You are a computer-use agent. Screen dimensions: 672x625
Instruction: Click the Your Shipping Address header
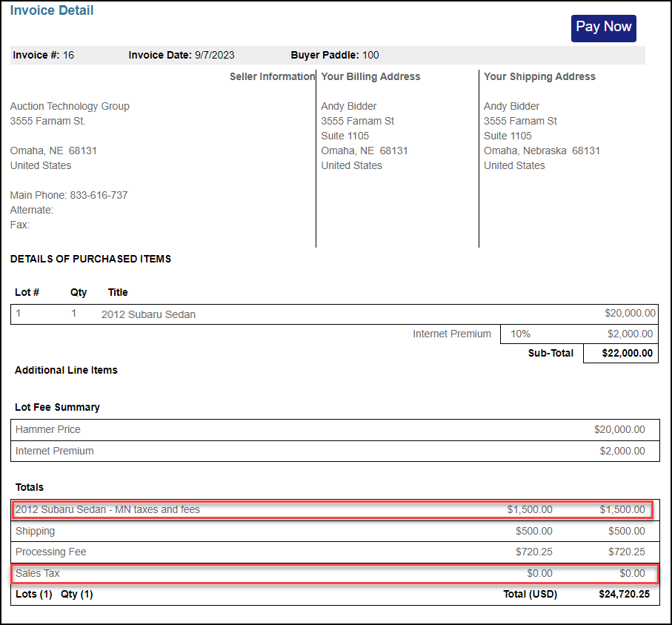pyautogui.click(x=539, y=76)
